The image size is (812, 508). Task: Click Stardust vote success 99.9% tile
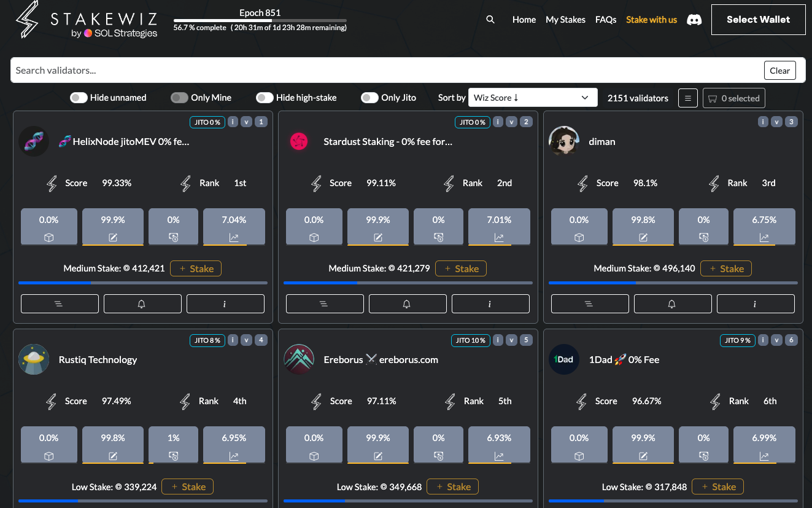pyautogui.click(x=378, y=227)
